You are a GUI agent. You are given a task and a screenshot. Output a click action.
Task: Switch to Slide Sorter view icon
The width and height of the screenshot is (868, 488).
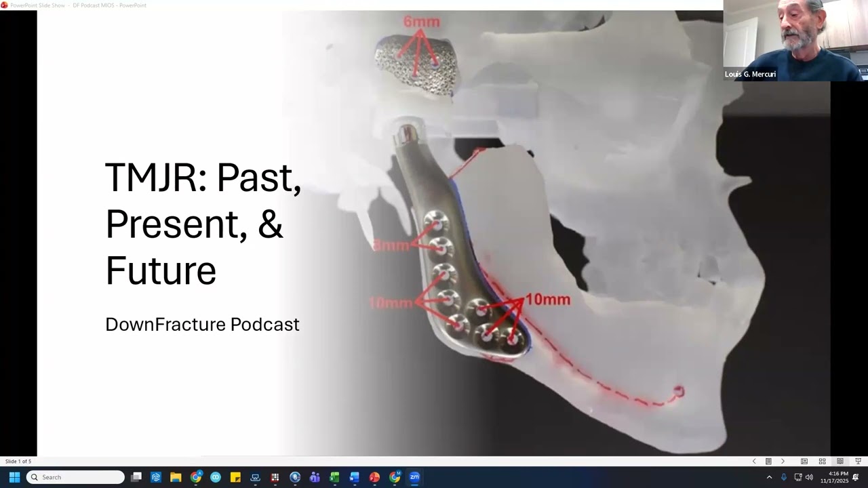(x=822, y=462)
